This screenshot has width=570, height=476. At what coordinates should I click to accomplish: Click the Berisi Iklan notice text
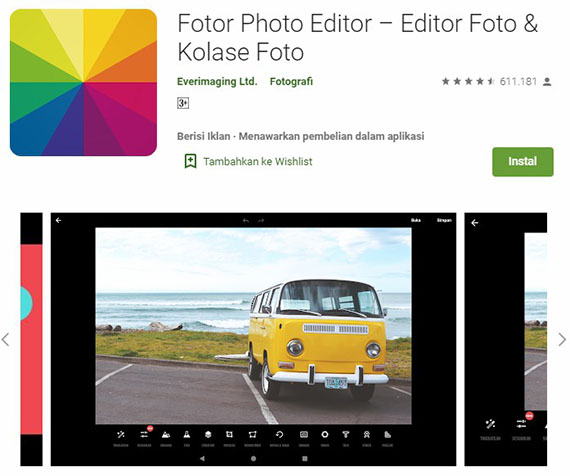click(x=301, y=136)
